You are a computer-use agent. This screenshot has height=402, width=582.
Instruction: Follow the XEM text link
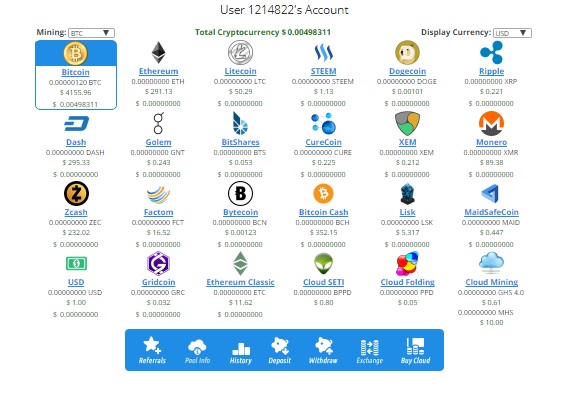[x=407, y=142]
